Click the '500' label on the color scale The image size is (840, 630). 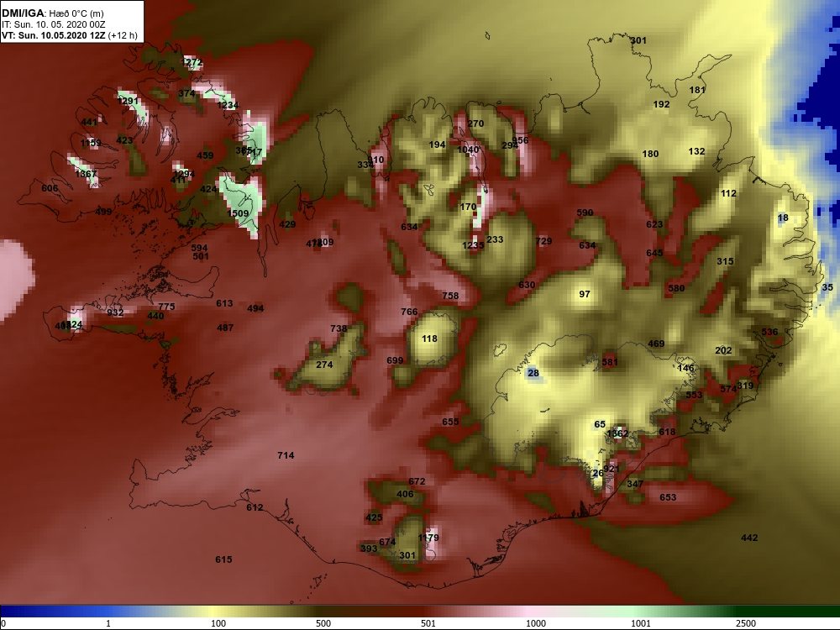point(323,623)
